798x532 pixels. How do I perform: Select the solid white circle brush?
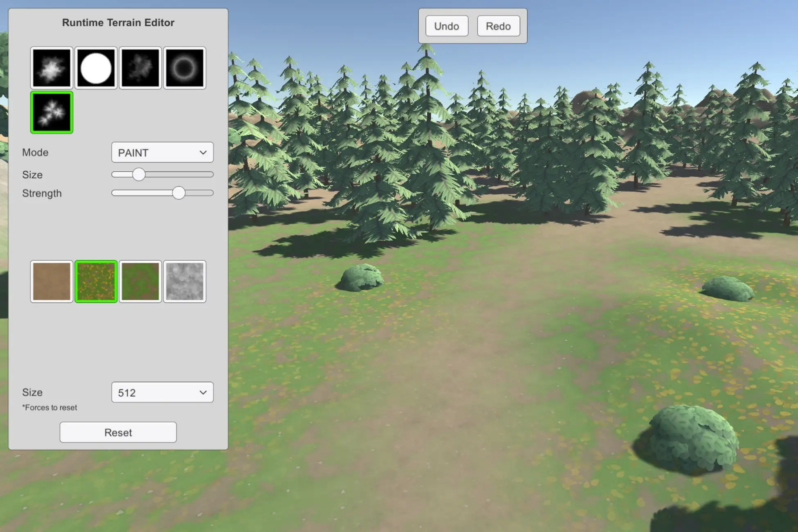pos(96,68)
